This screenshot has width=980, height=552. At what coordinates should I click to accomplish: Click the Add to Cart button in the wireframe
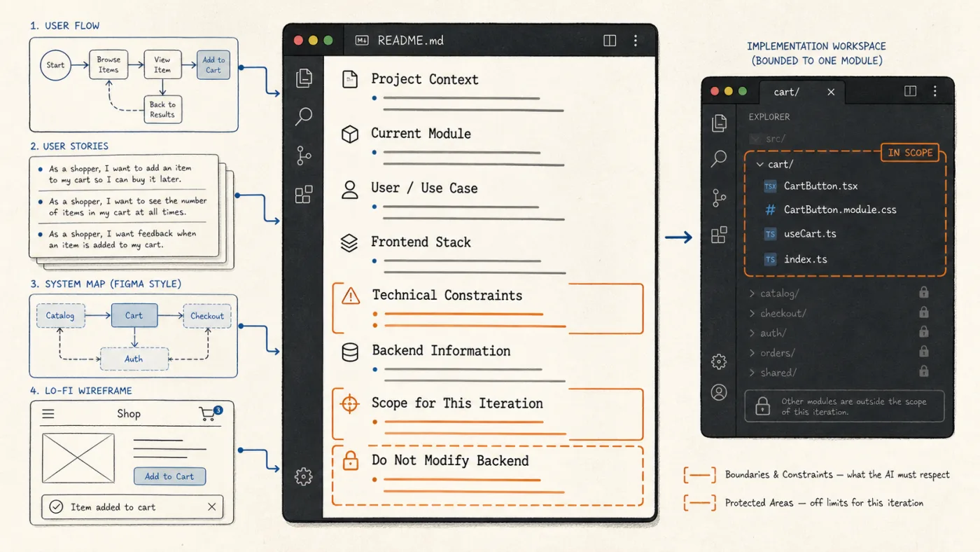point(169,476)
